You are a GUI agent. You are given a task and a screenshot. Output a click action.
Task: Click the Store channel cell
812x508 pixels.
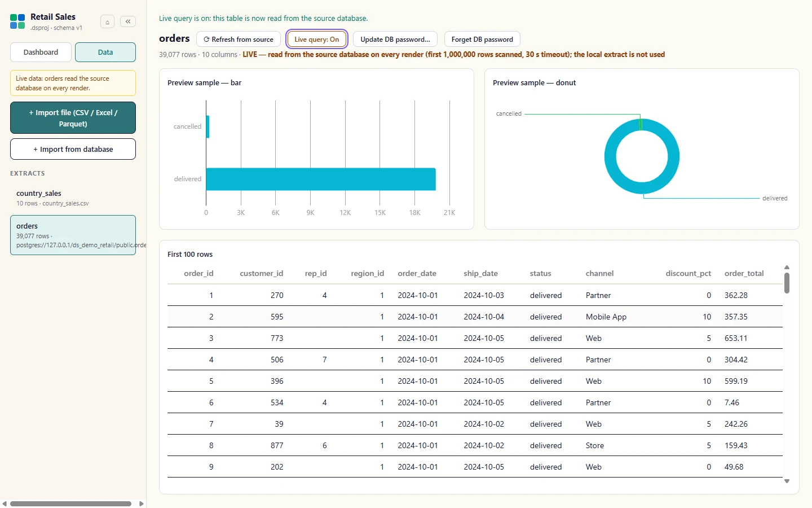point(595,445)
